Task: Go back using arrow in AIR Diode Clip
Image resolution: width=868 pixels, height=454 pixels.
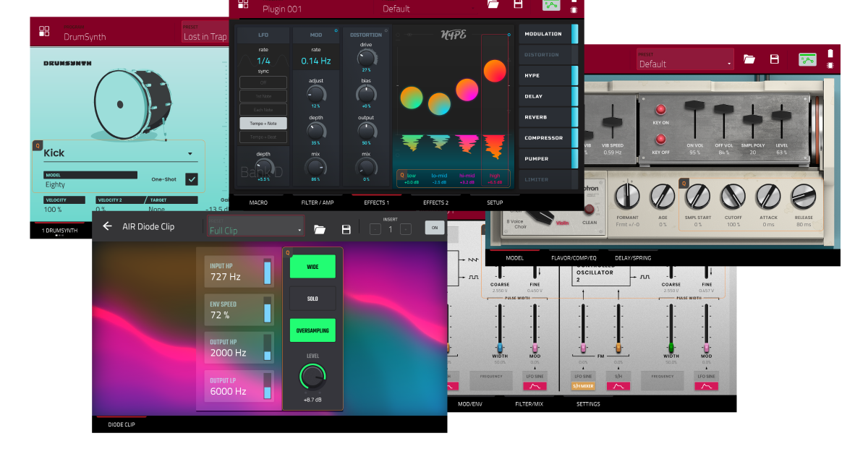Action: pyautogui.click(x=107, y=226)
